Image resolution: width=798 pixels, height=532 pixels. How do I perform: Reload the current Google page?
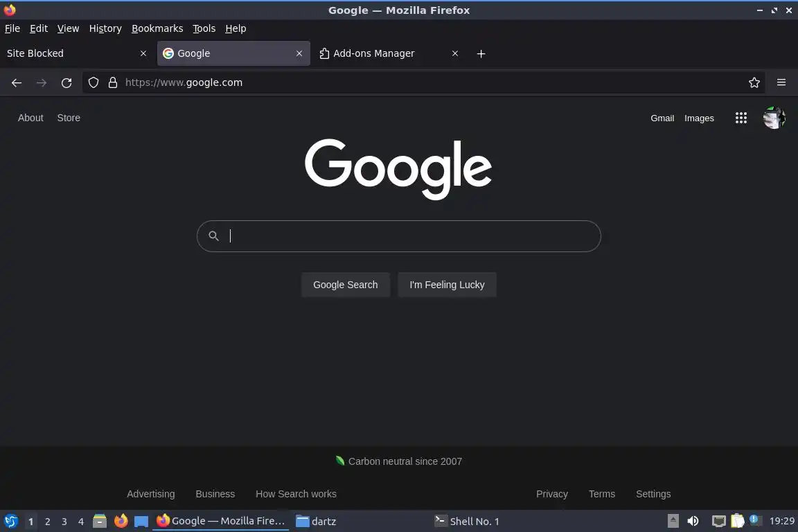(66, 82)
